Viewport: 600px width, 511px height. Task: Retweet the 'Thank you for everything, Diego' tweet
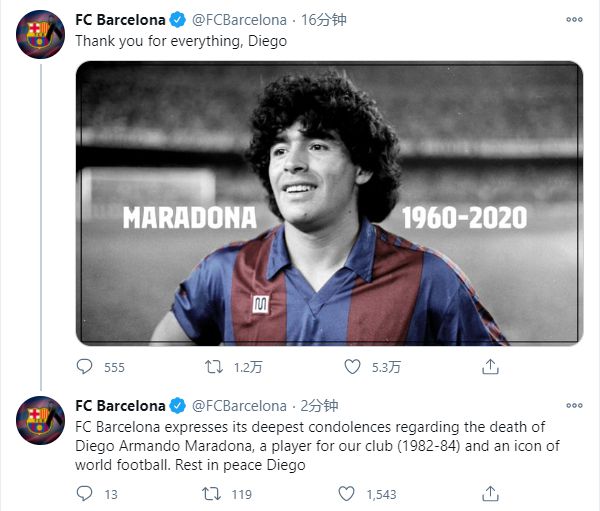(213, 367)
